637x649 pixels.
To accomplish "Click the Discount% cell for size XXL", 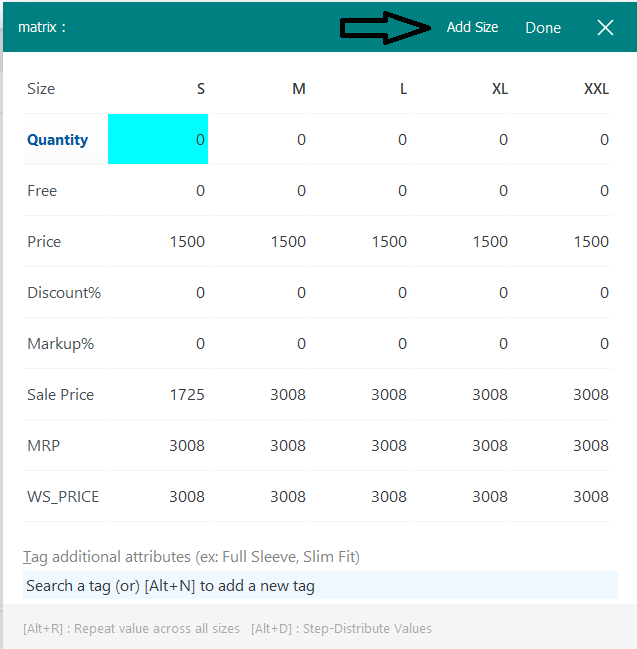I will pyautogui.click(x=562, y=292).
